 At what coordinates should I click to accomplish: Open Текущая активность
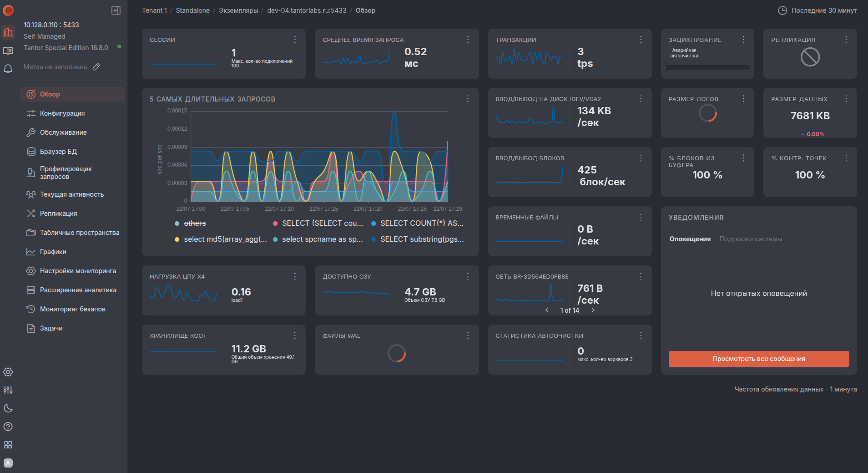coord(73,194)
